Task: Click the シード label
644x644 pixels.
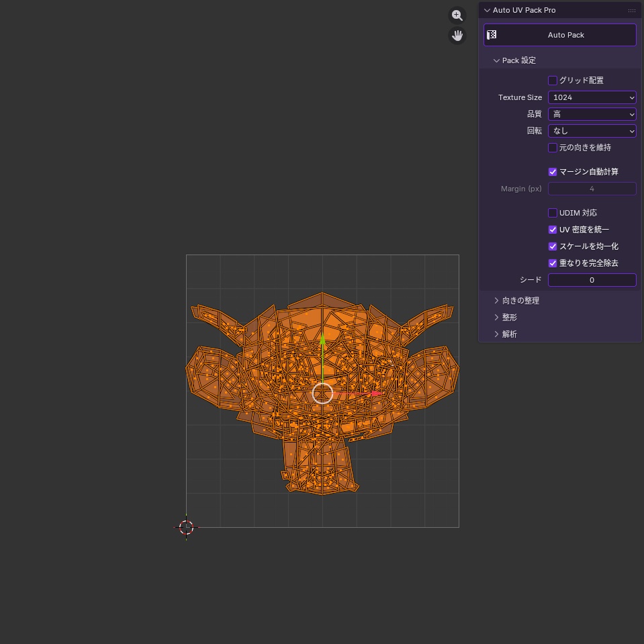Action: (531, 280)
